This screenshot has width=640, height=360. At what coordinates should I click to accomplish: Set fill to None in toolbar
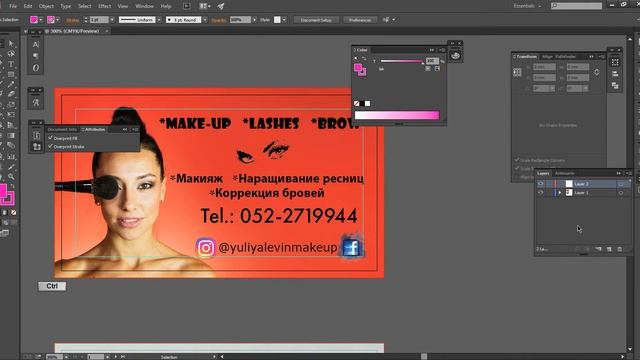pyautogui.click(x=13, y=213)
